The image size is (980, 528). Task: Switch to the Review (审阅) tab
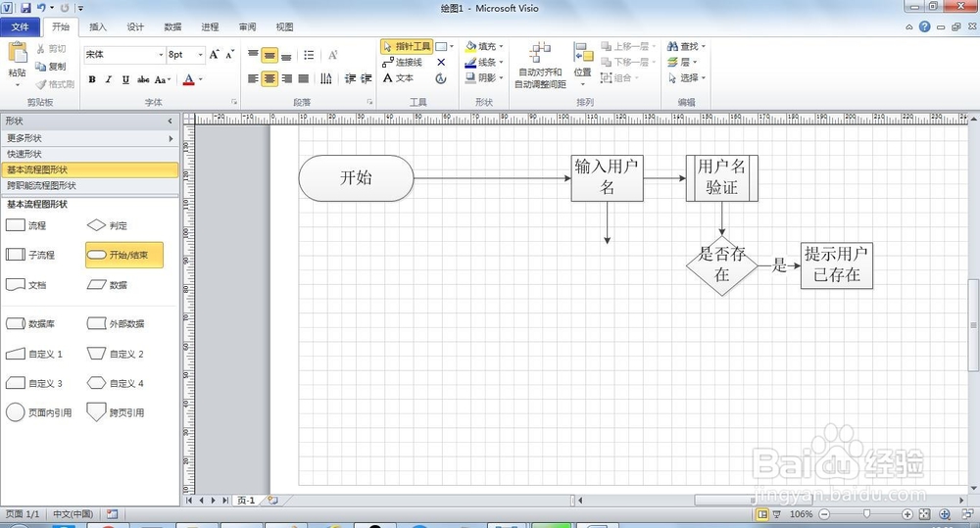(248, 26)
